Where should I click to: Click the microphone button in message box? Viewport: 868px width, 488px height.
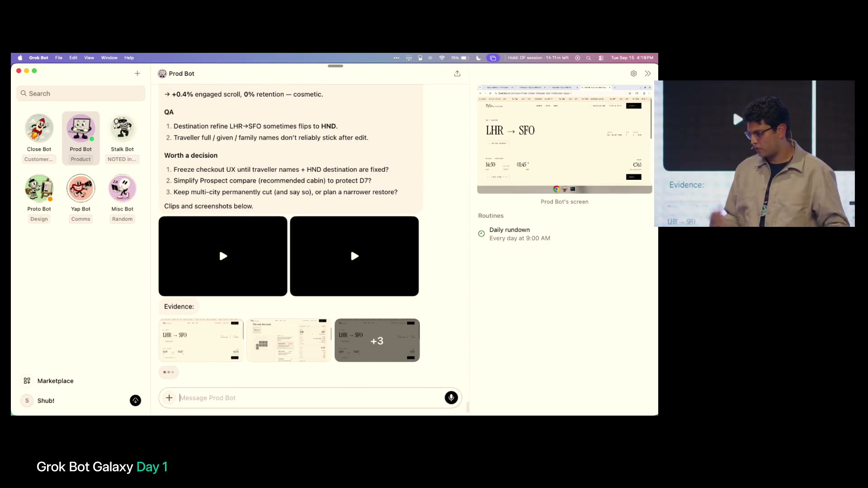(451, 398)
